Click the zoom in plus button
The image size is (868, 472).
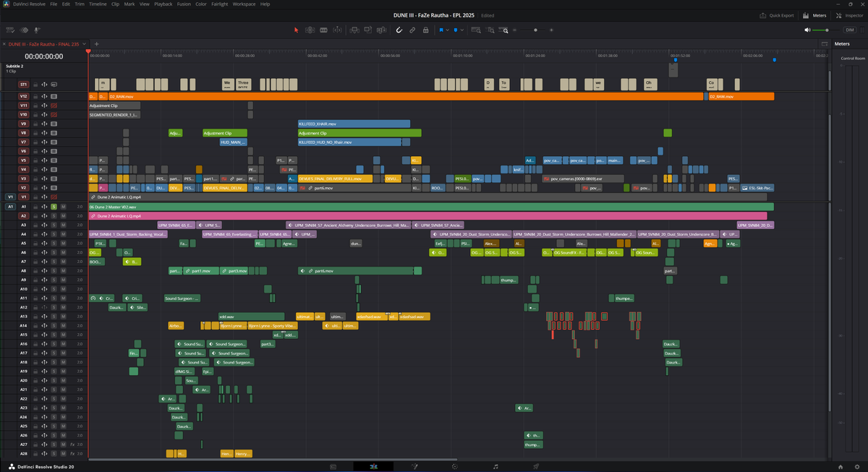click(551, 30)
